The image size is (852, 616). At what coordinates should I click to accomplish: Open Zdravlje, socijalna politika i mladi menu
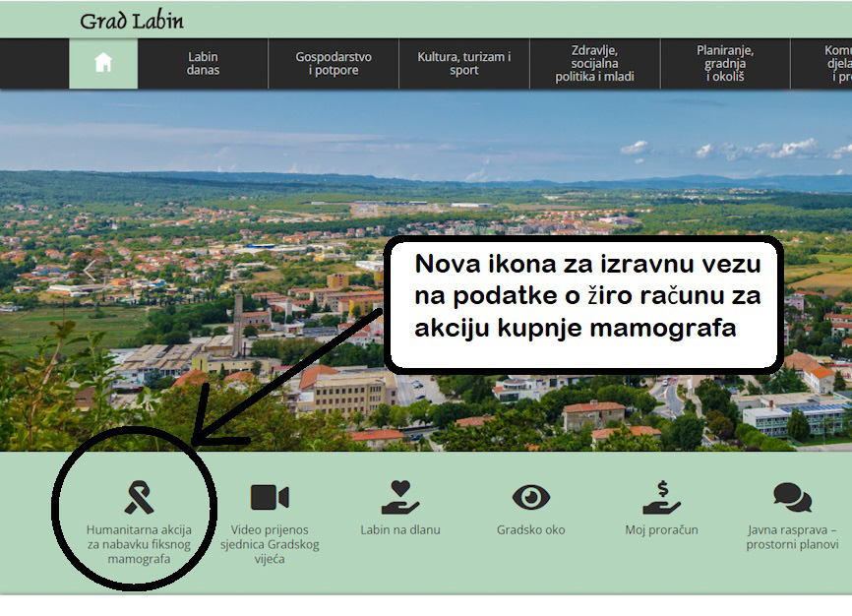[x=594, y=64]
